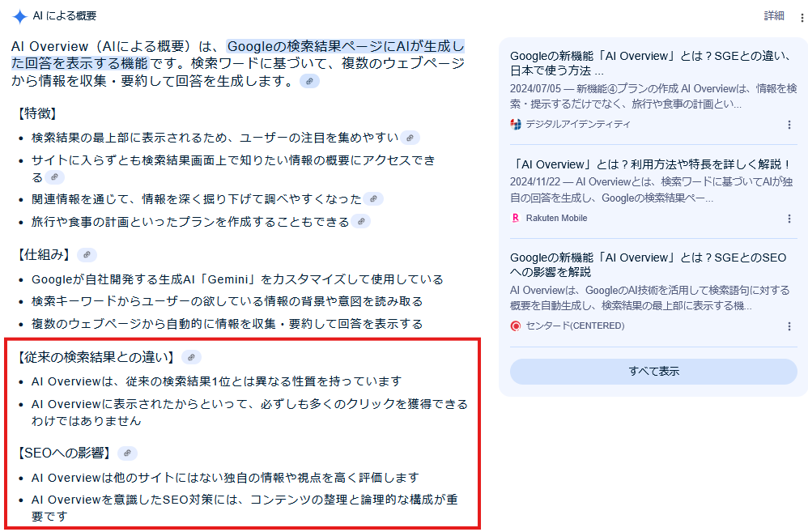
Task: Click the bullet '必ずしも多くのクリックを獲得できる'
Action: click(x=249, y=412)
